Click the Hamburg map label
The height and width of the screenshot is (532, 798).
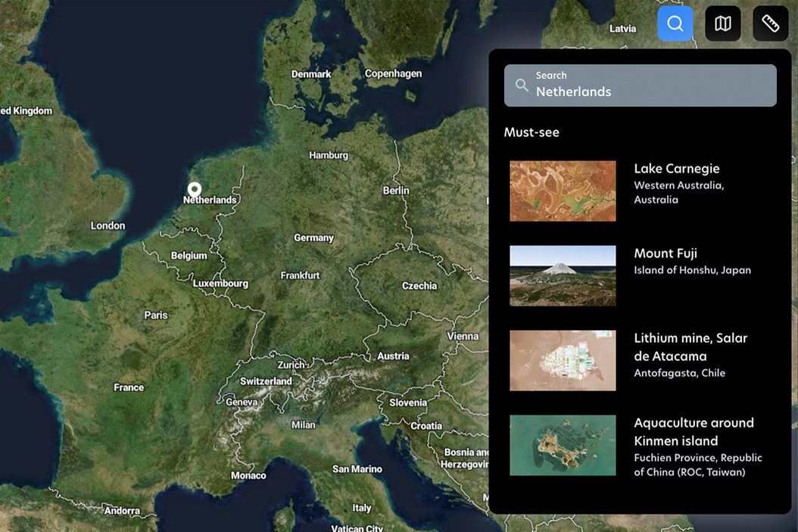(x=329, y=155)
